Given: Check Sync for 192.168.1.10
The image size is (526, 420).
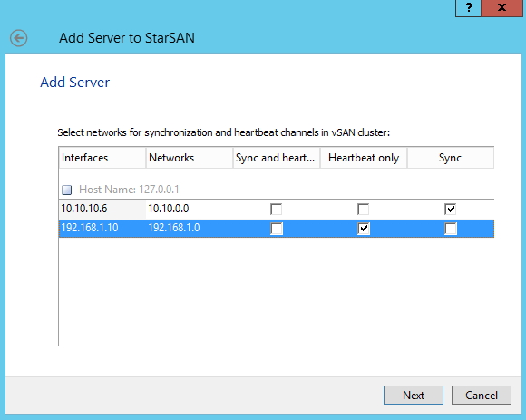Looking at the screenshot, I should 451,229.
